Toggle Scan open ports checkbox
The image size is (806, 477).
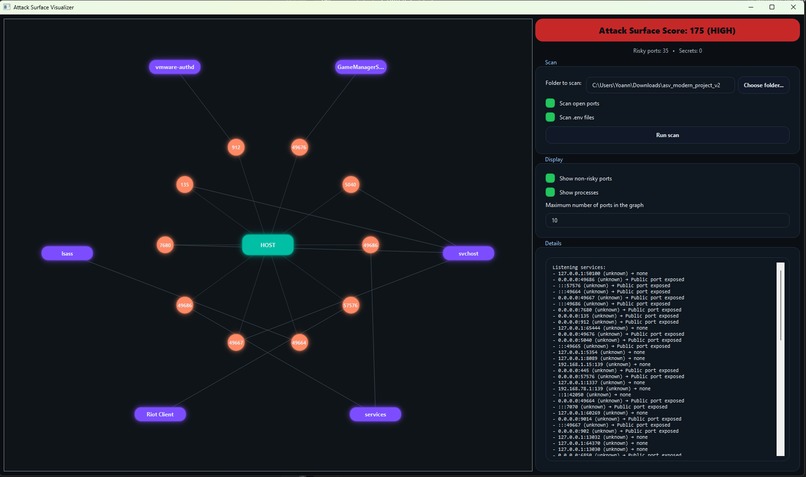[550, 103]
